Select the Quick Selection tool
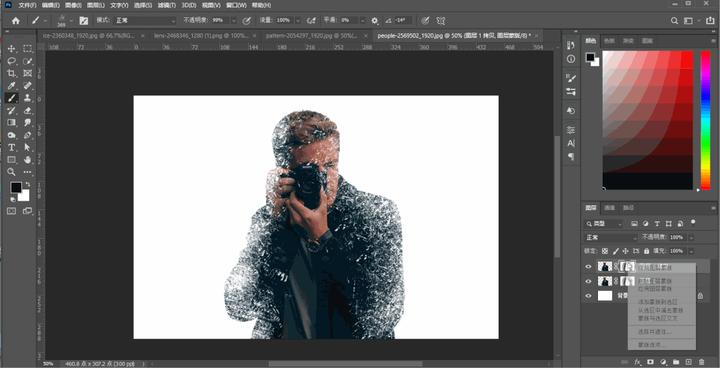 coord(28,61)
